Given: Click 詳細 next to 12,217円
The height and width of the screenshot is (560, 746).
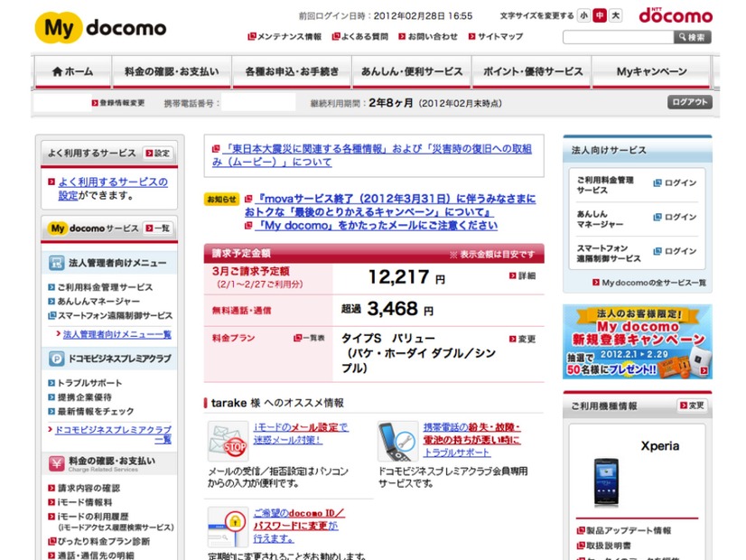Looking at the screenshot, I should [522, 276].
